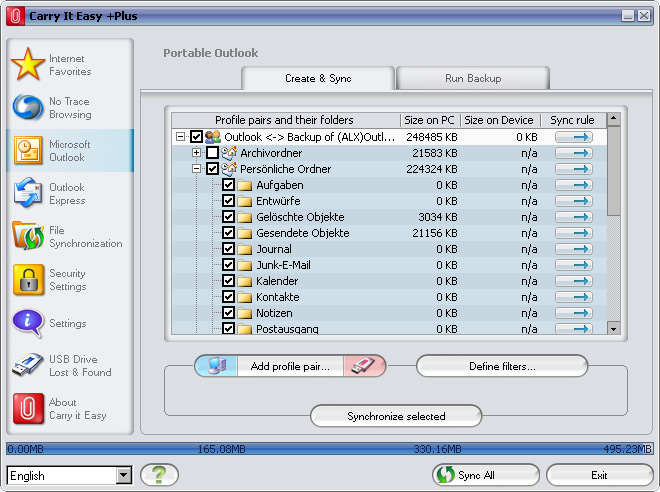
Task: Select the Postausgang folder row
Action: 389,328
